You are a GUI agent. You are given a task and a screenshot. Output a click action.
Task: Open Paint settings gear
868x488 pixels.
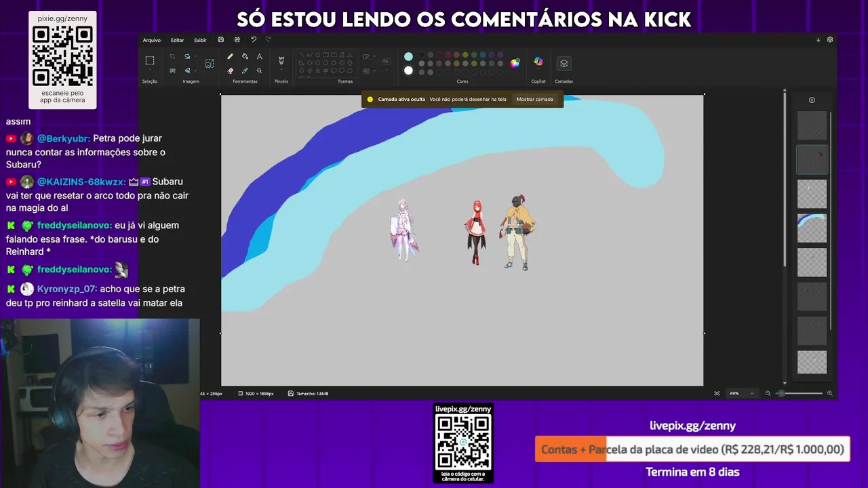coord(829,40)
